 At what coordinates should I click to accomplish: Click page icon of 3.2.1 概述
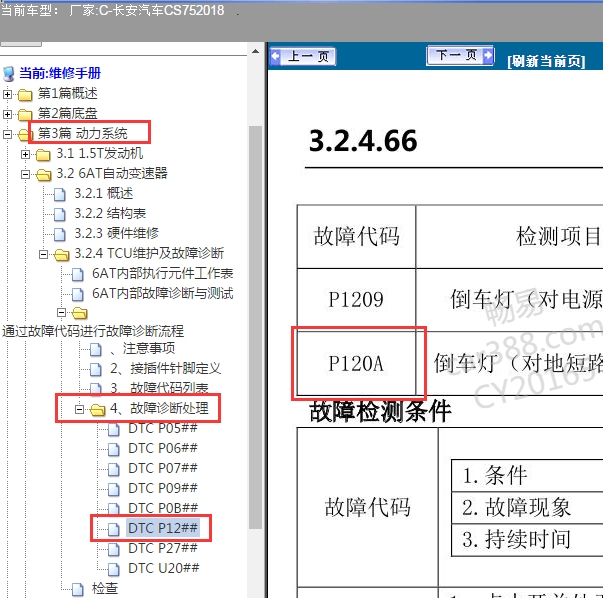tap(60, 194)
